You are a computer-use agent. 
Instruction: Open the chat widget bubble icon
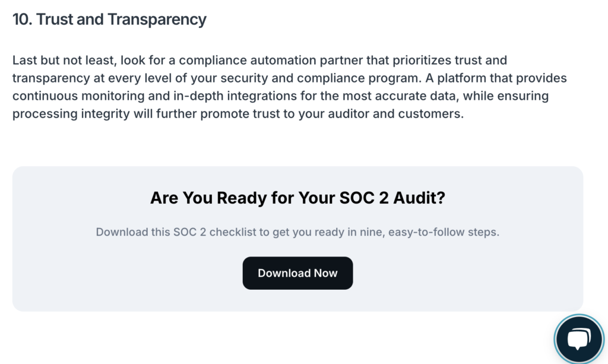tap(578, 338)
